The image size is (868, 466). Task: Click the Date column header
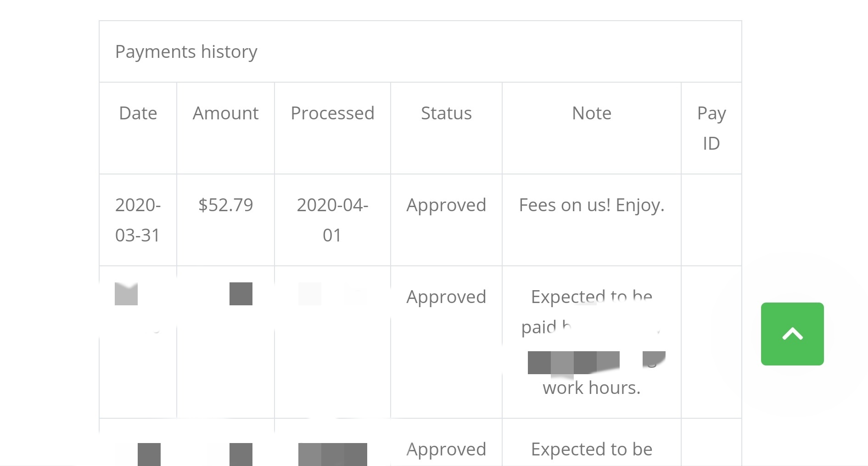[138, 113]
